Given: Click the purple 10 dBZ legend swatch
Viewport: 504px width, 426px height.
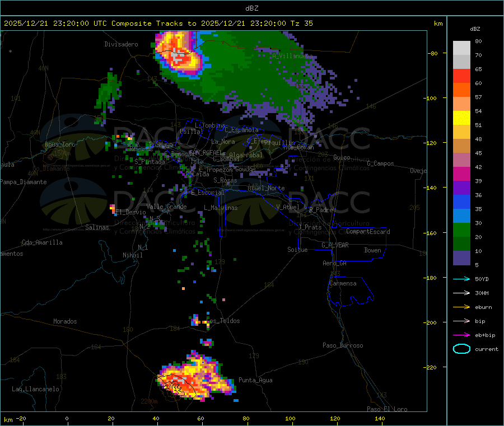Looking at the screenshot, I should tap(461, 258).
